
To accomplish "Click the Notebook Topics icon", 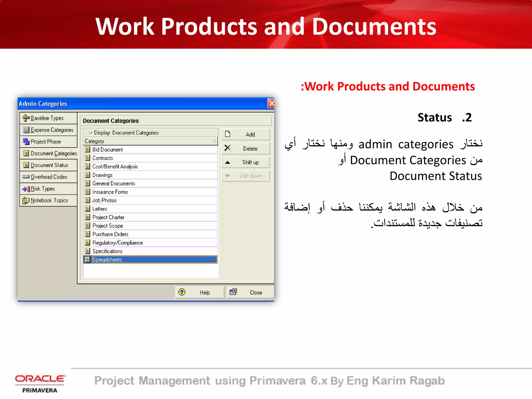I will click(x=26, y=201).
